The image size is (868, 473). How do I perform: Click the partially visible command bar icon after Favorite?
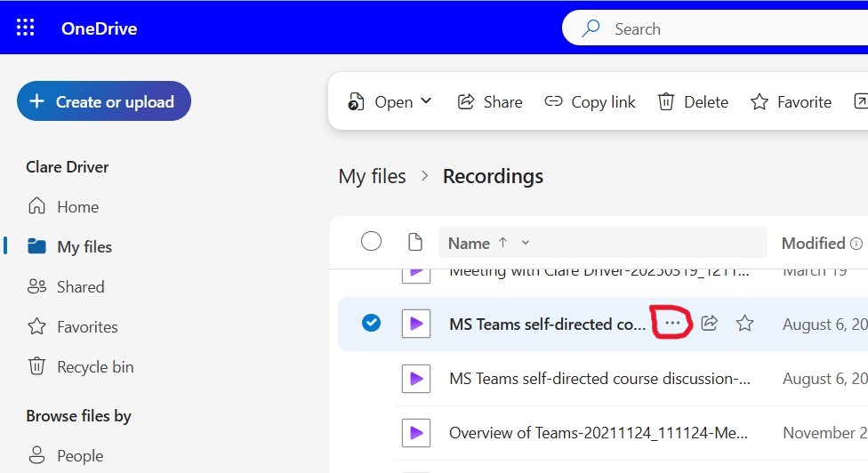coord(861,101)
